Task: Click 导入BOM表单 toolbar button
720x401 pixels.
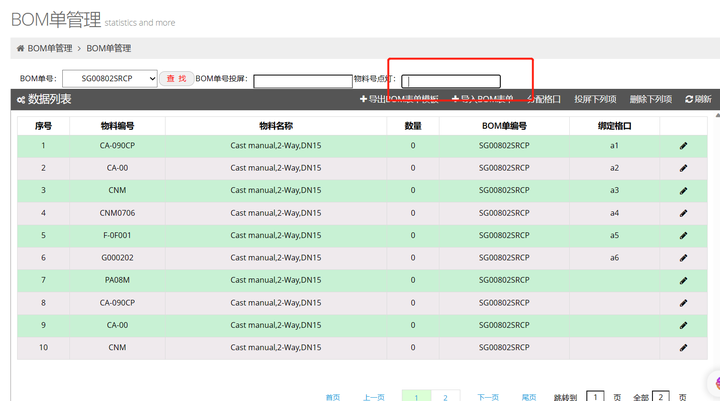Action: (483, 99)
